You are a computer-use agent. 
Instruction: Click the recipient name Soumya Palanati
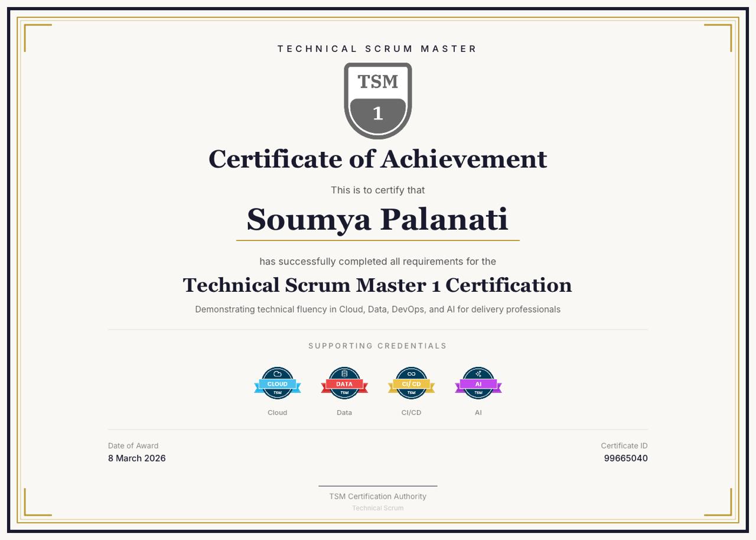377,219
